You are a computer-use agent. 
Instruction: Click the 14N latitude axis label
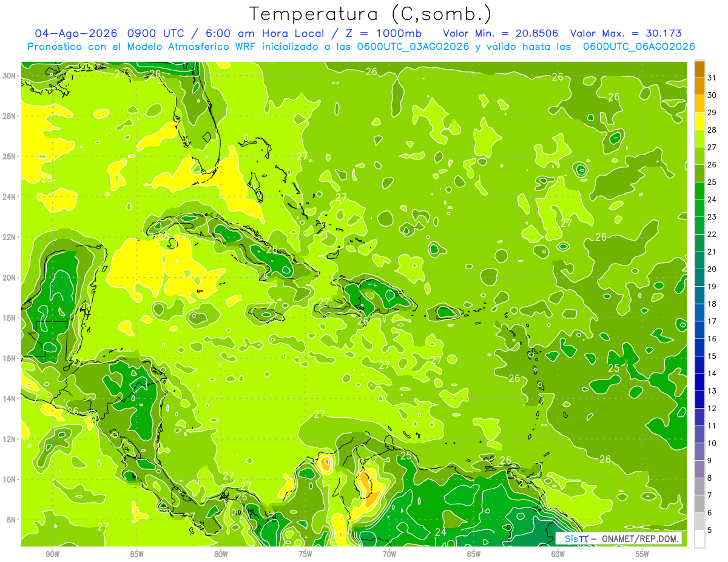click(x=10, y=398)
